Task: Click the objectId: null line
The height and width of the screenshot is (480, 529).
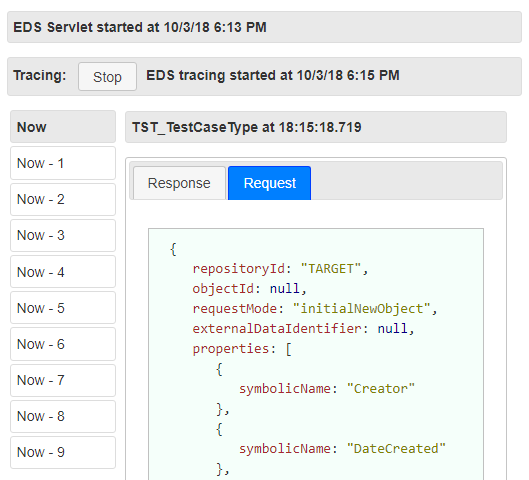Action: (249, 289)
